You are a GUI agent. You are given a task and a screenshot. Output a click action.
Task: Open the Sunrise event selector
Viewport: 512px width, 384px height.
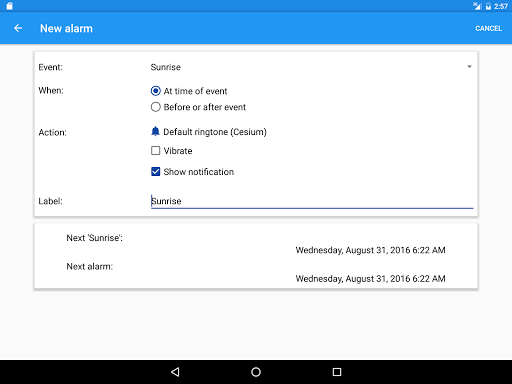point(312,67)
